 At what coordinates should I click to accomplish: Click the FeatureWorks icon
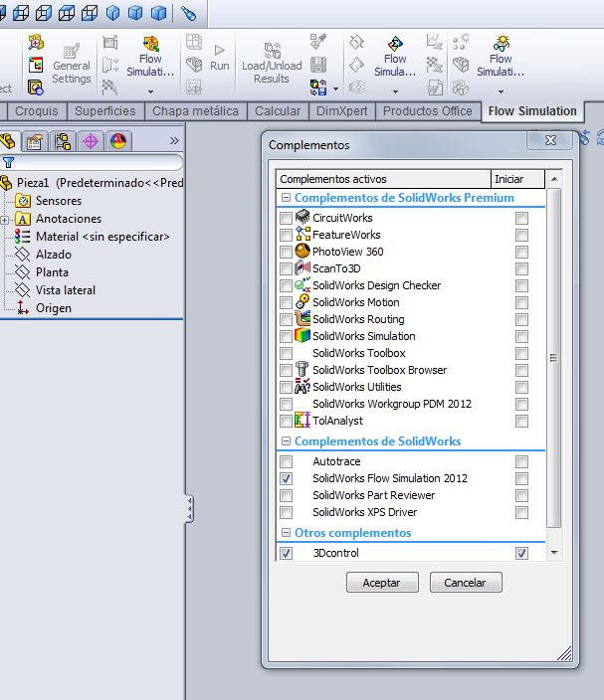(x=302, y=234)
